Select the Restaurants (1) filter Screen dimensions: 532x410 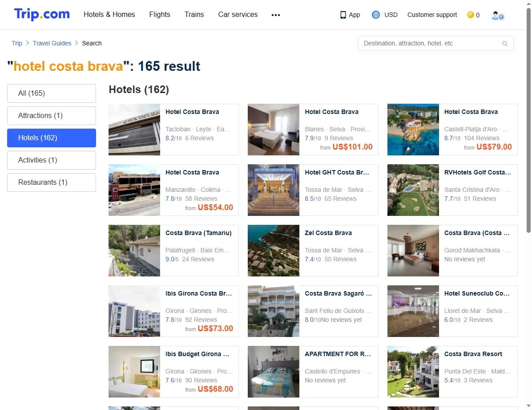(x=52, y=183)
